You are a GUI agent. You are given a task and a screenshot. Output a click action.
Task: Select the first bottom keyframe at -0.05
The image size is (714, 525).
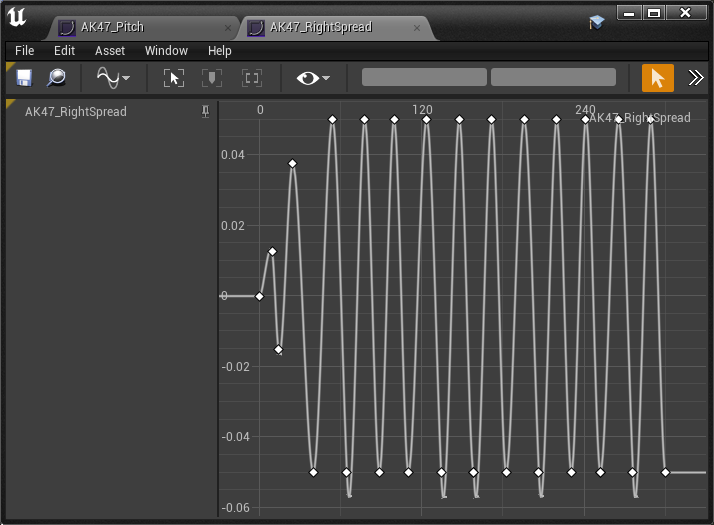coord(313,473)
